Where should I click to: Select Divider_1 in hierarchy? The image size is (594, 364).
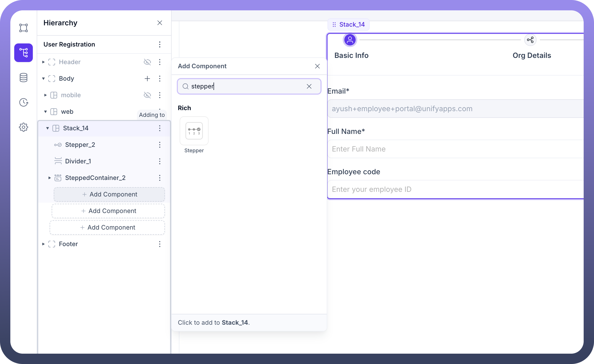click(x=78, y=161)
